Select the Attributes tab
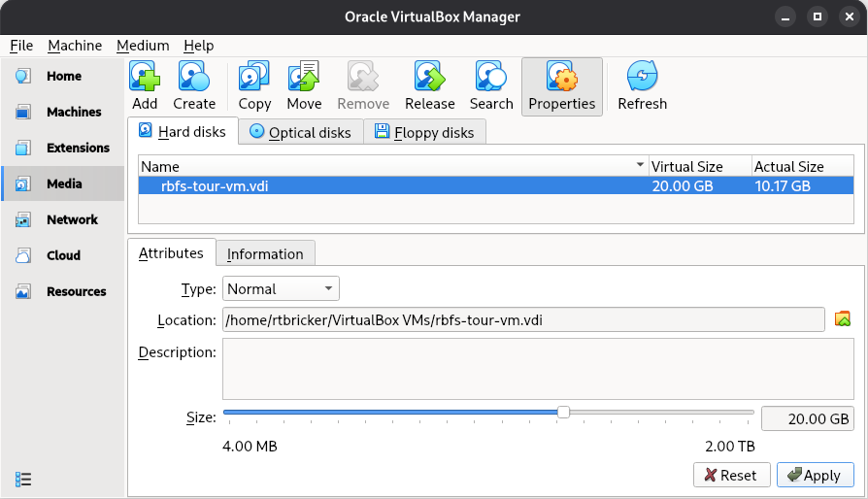Viewport: 868px width, 499px height. pyautogui.click(x=171, y=252)
